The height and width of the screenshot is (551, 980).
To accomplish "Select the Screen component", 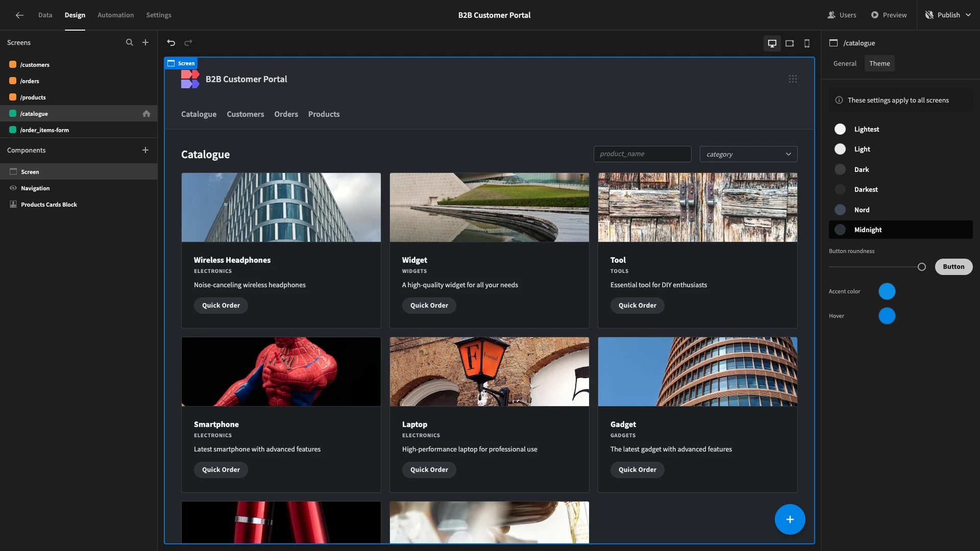I will coord(79,172).
